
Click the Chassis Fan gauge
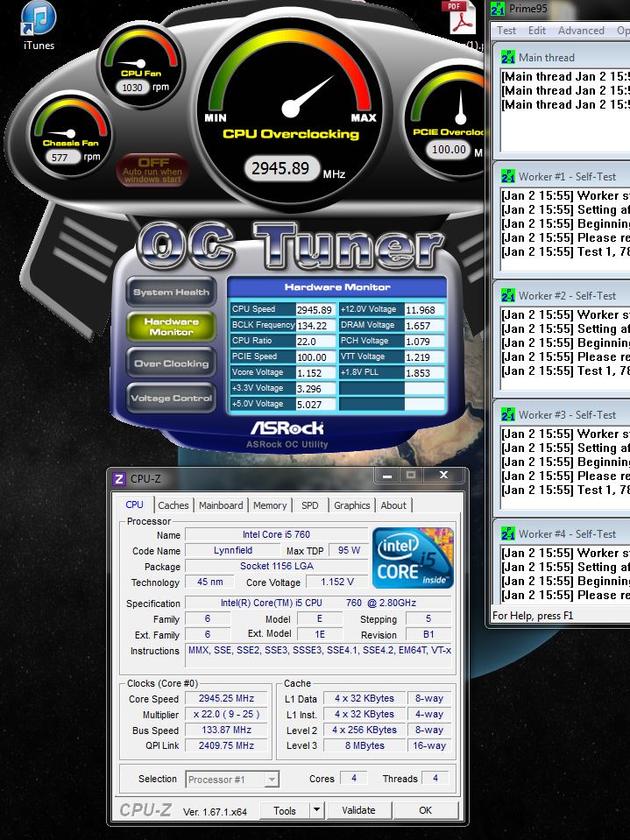click(70, 133)
